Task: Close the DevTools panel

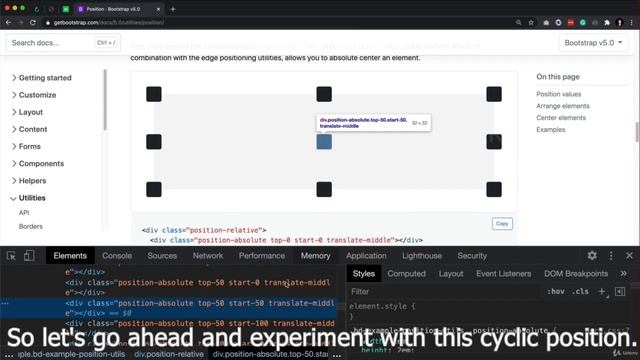Action: pyautogui.click(x=629, y=256)
